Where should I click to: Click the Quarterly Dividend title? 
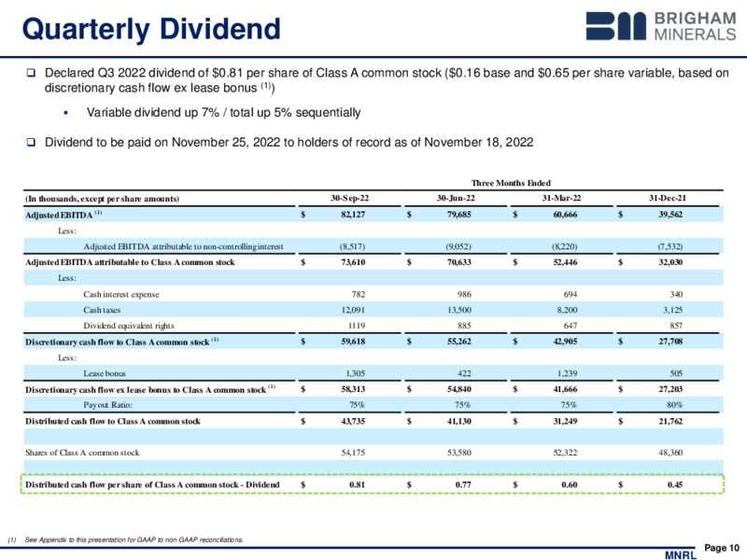point(151,29)
